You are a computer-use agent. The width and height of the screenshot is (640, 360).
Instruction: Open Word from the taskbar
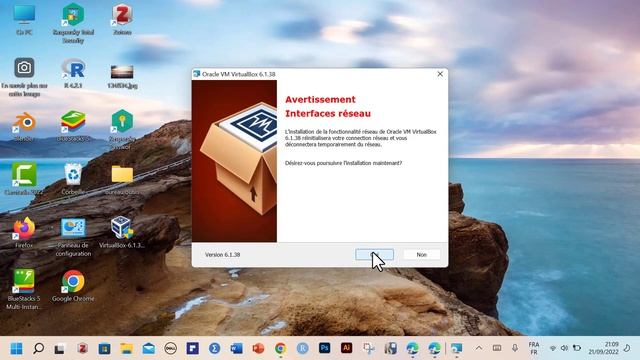[236, 348]
